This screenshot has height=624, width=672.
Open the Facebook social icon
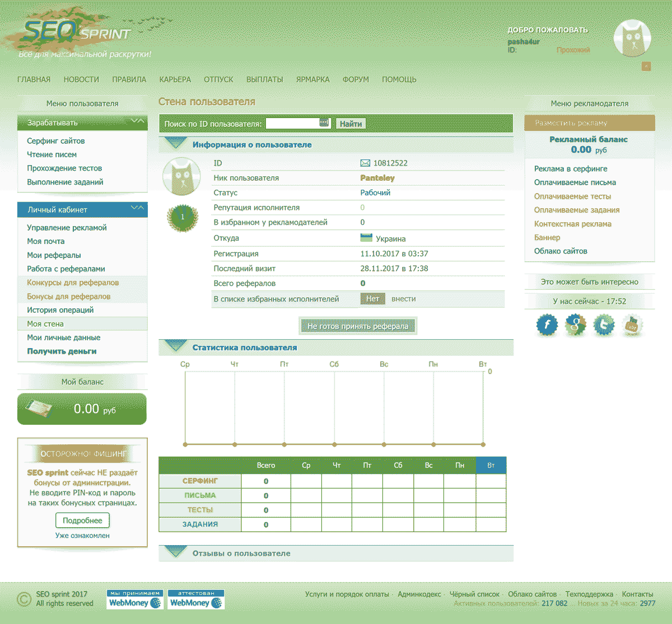pos(547,325)
